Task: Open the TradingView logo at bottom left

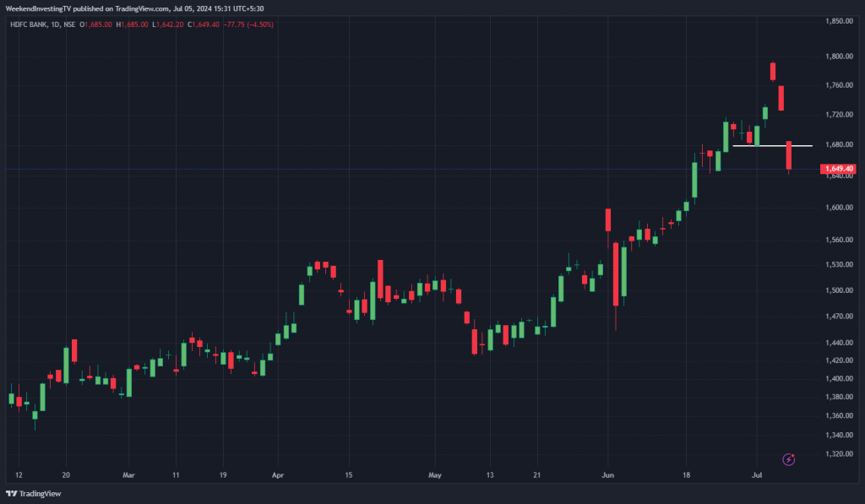Action: point(33,494)
